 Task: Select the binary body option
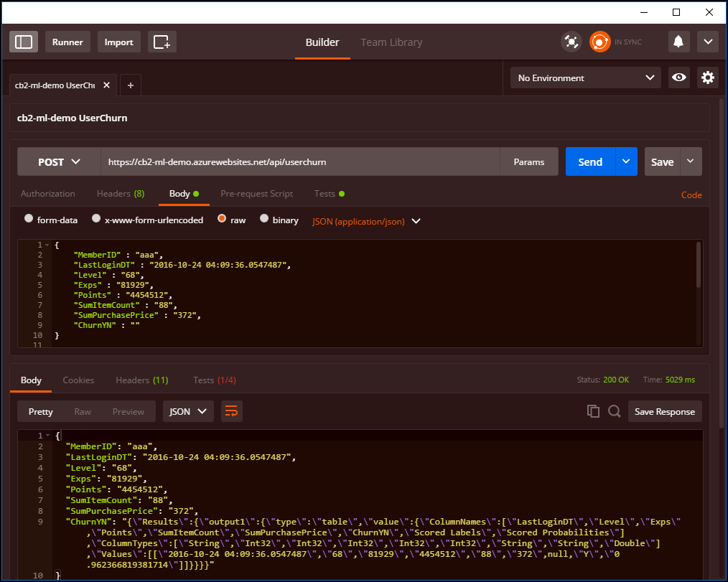(x=264, y=218)
